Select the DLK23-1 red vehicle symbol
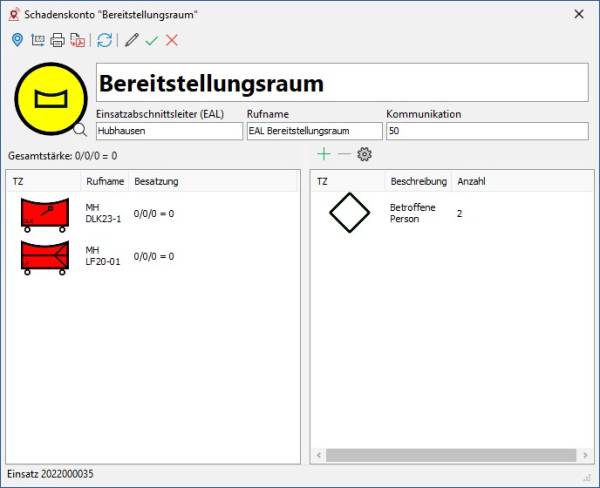This screenshot has height=488, width=600. pos(45,215)
